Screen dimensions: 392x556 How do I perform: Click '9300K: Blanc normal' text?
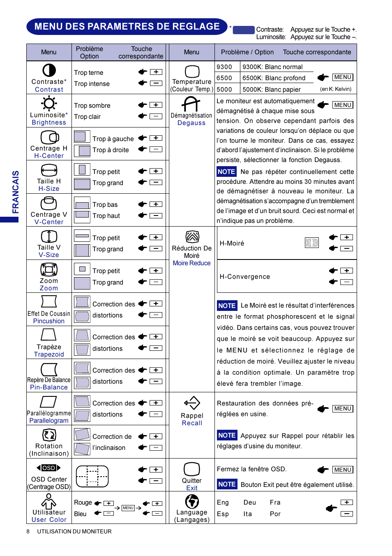[272, 67]
